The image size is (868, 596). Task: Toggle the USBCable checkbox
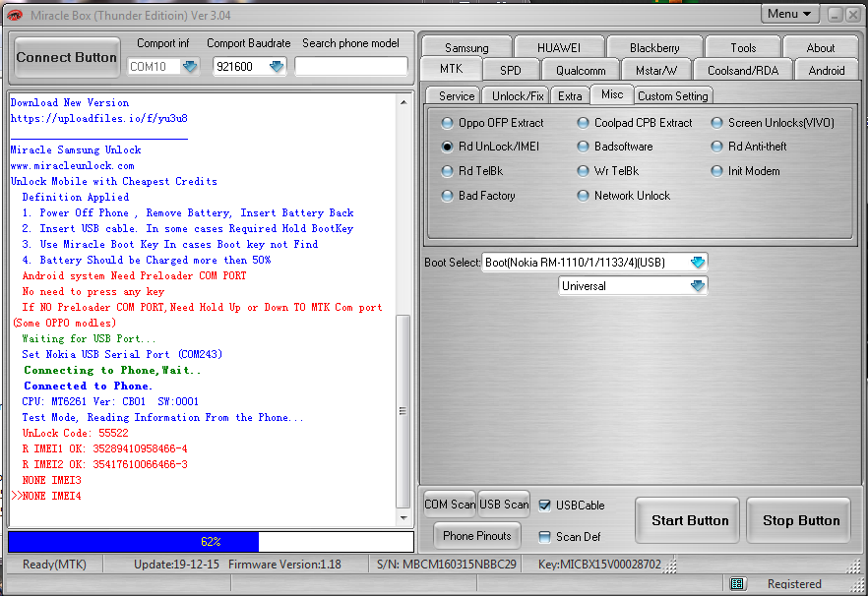click(x=545, y=505)
